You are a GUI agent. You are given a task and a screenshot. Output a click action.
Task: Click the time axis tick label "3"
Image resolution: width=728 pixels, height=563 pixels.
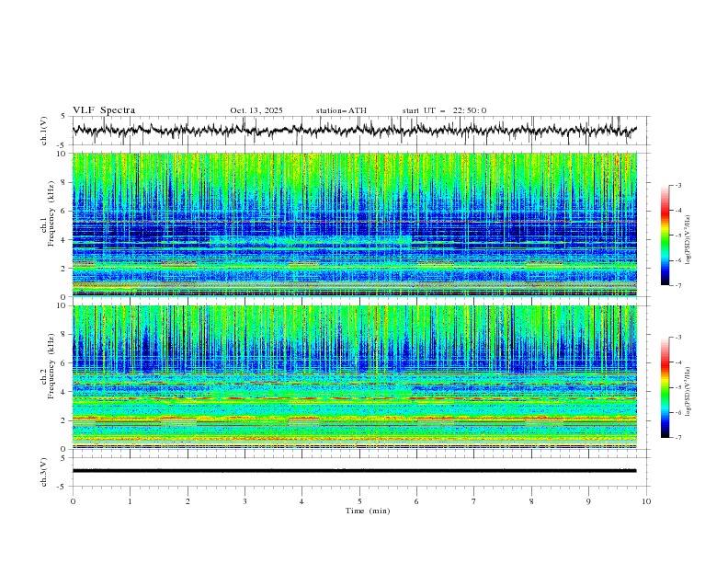coord(245,501)
